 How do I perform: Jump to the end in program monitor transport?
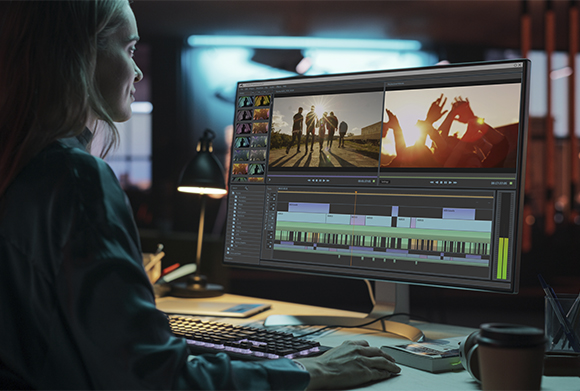click(x=455, y=182)
